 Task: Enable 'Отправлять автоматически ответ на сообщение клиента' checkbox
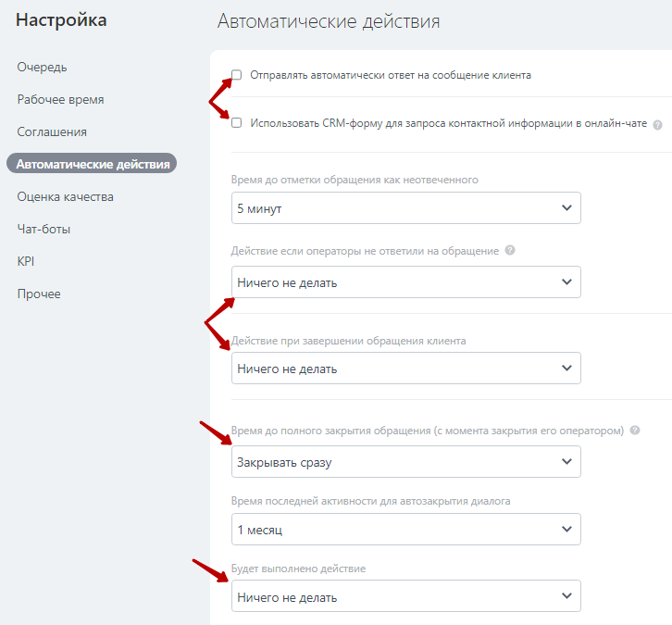coord(237,75)
